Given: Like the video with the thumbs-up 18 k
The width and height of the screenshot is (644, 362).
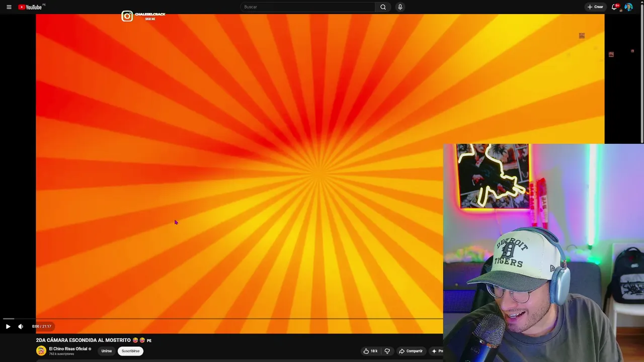Looking at the screenshot, I should [370, 351].
